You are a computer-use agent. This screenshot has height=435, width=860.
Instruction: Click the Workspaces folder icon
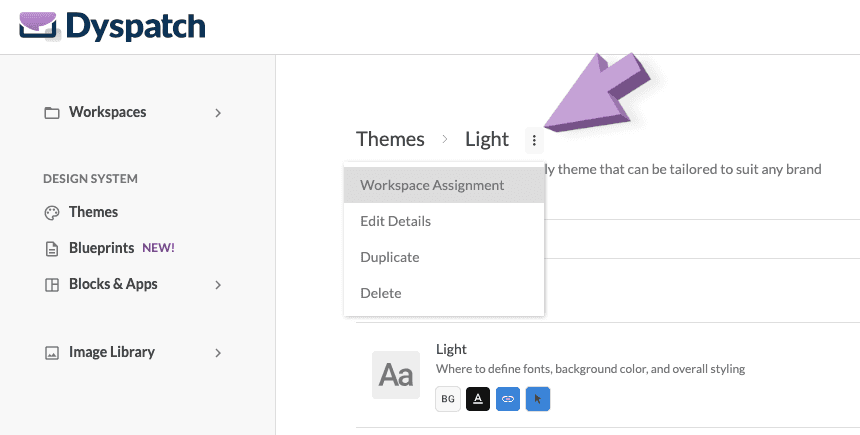coord(52,113)
